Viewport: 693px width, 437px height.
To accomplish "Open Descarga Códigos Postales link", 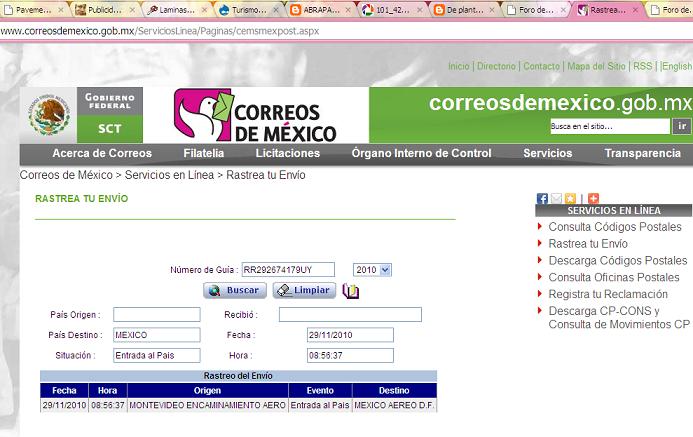I will click(x=618, y=261).
